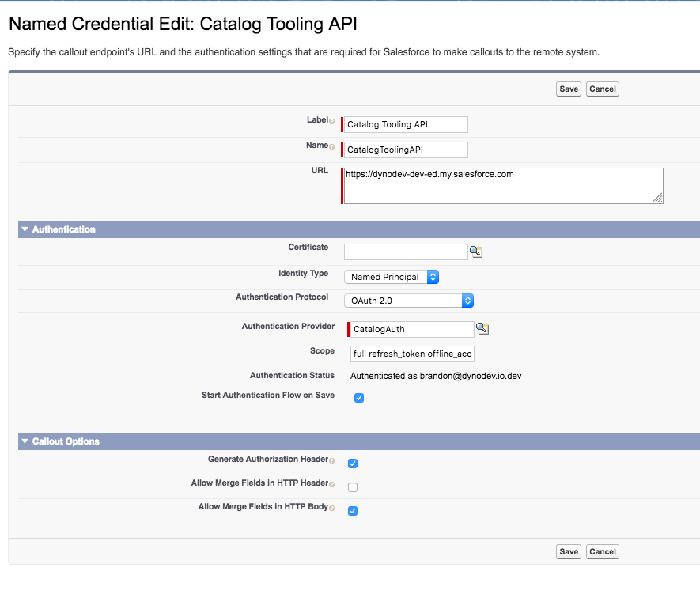Click the Authentication Provider text field
This screenshot has width=700, height=598.
(412, 329)
